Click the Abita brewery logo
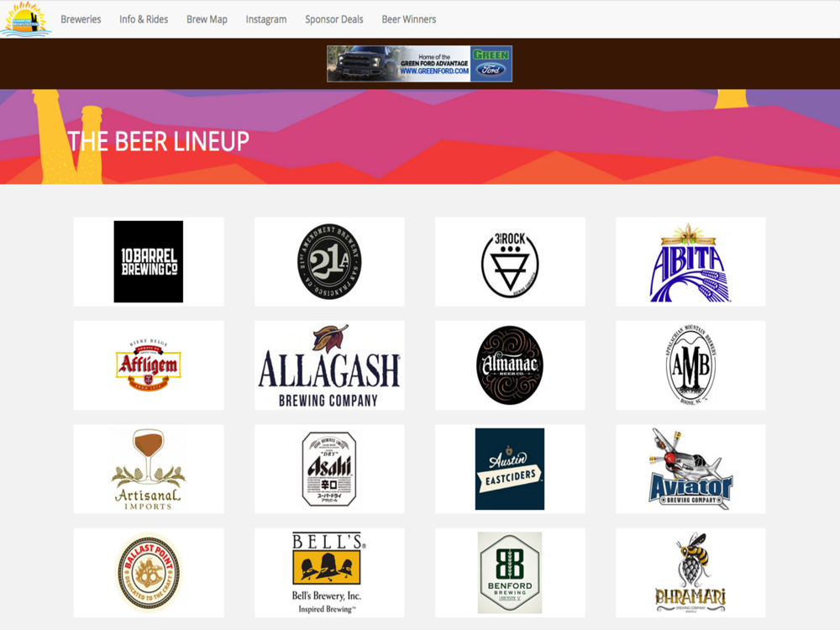This screenshot has width=840, height=630. 690,262
